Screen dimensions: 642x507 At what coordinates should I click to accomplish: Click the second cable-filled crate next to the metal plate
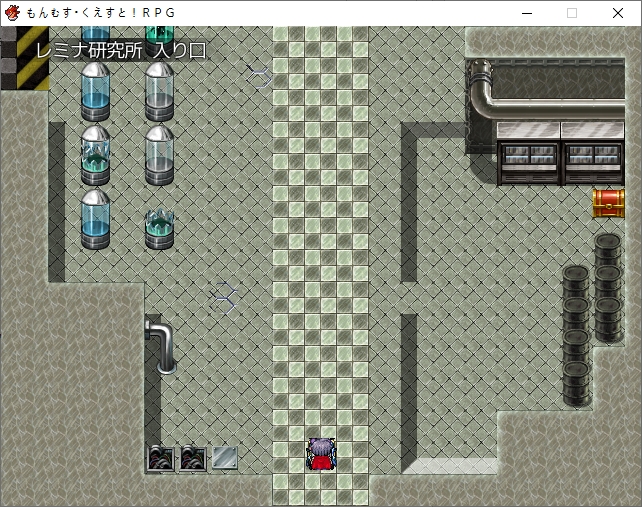[x=193, y=458]
